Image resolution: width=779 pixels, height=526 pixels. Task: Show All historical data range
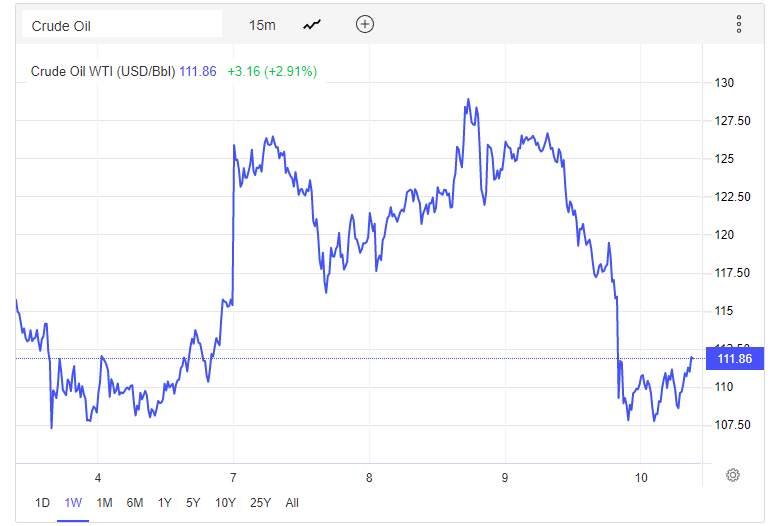point(292,503)
